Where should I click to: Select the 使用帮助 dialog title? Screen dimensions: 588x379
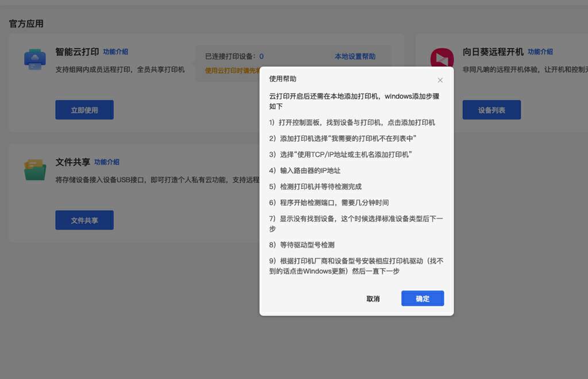point(283,80)
